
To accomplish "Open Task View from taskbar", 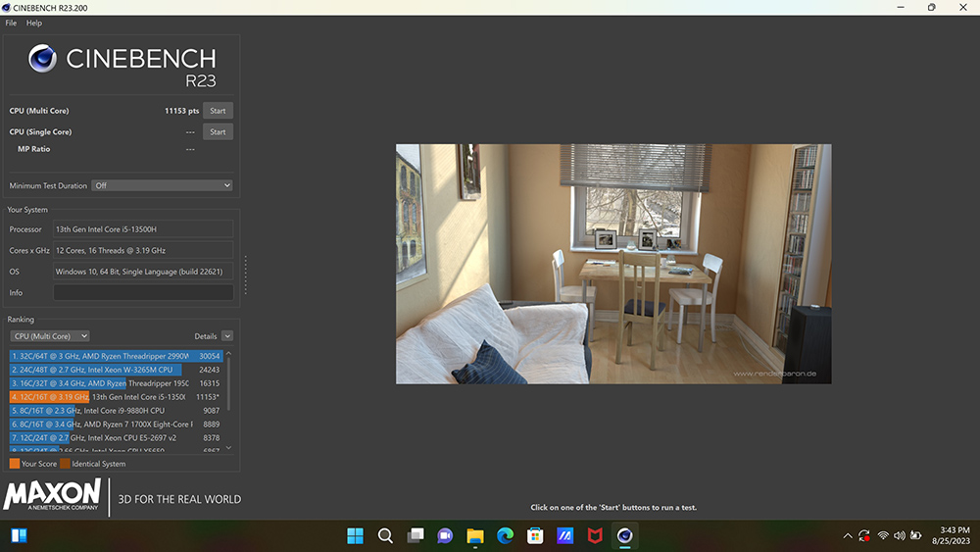I will point(415,535).
